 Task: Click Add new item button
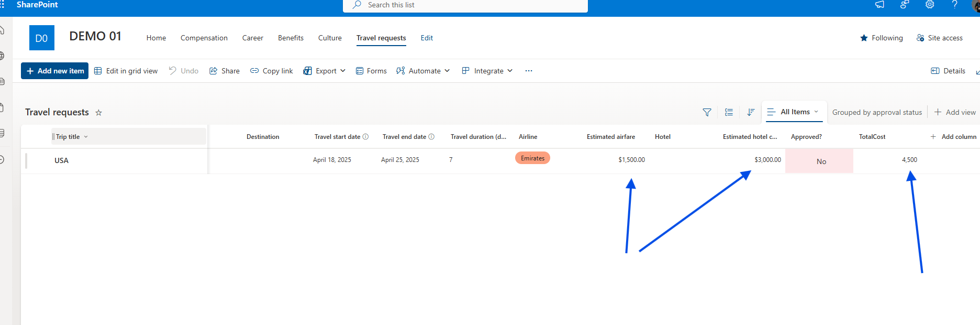(x=55, y=71)
